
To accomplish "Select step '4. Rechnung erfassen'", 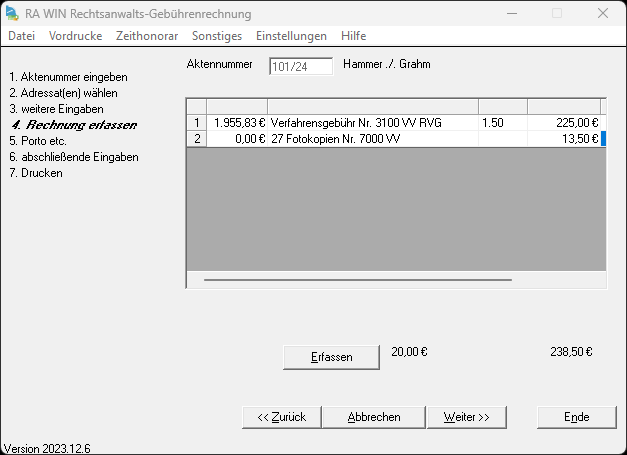I will coord(74,125).
